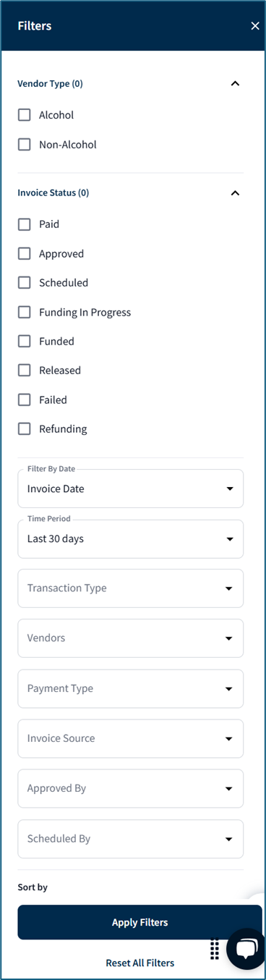Open the Vendors dropdown list
The image size is (266, 980).
131,638
